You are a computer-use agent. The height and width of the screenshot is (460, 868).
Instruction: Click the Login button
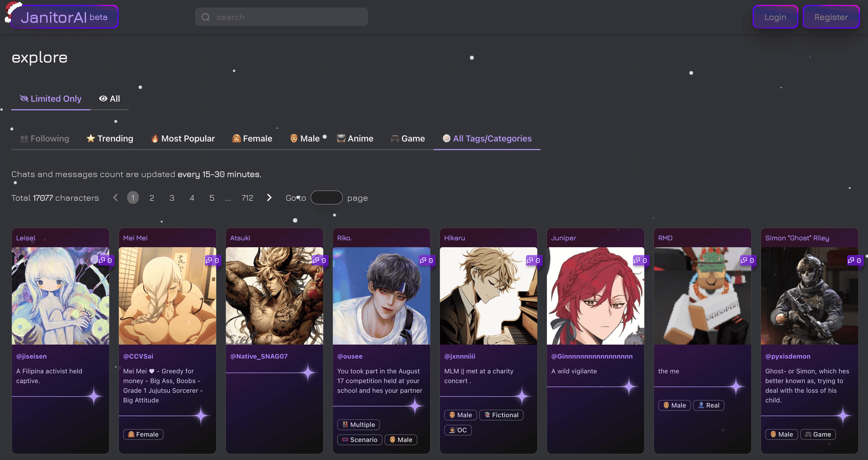point(775,17)
